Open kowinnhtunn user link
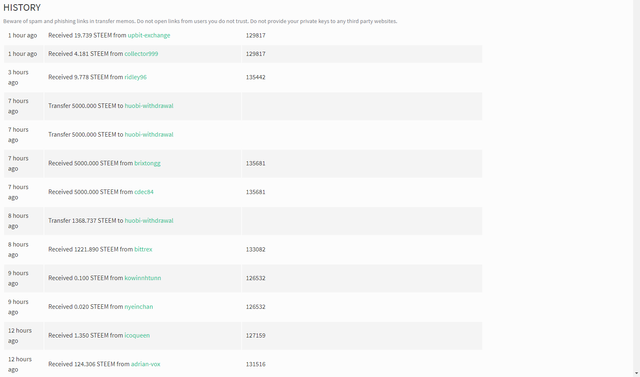The width and height of the screenshot is (640, 377). pyautogui.click(x=143, y=278)
